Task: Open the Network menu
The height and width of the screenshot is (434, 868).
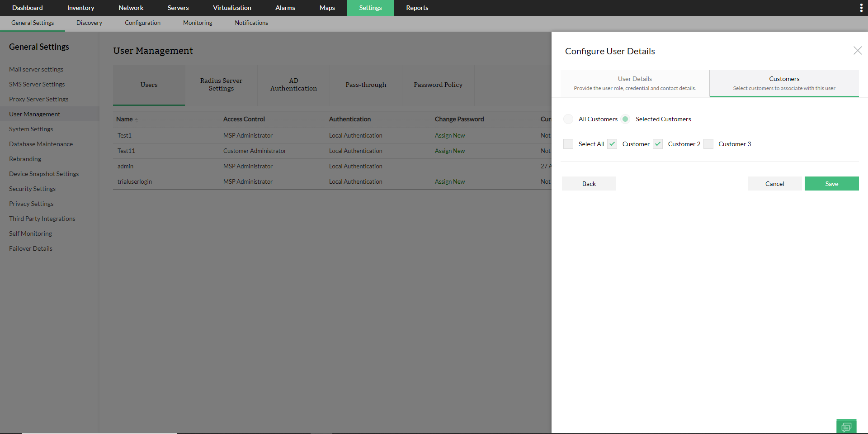Action: pos(131,8)
